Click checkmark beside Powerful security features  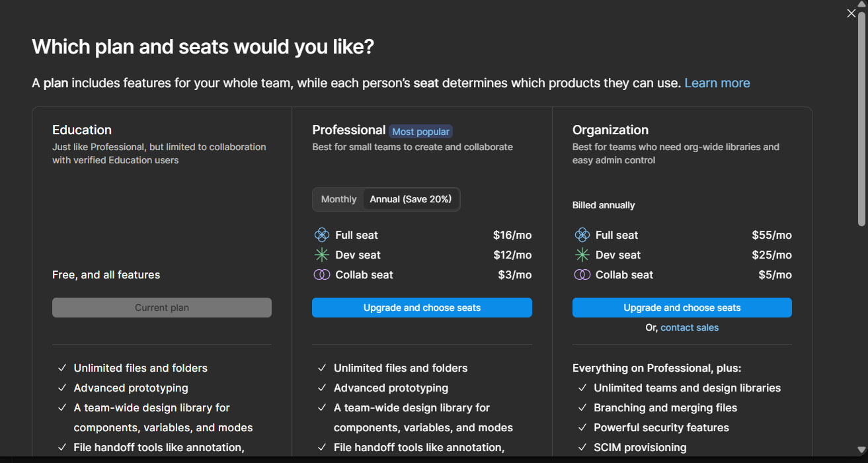coord(582,427)
